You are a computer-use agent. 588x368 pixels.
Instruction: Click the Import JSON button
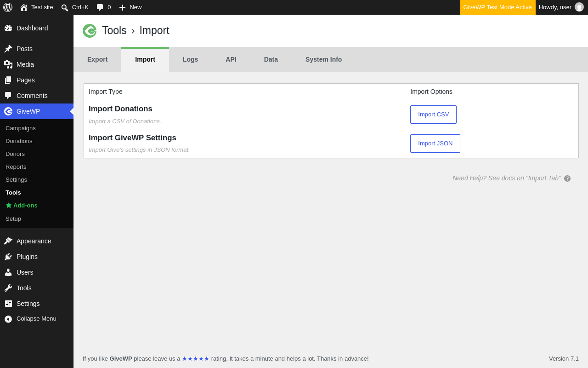(435, 144)
